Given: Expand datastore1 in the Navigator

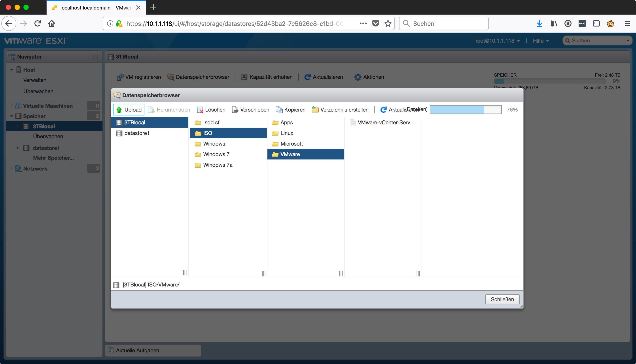Looking at the screenshot, I should point(17,148).
